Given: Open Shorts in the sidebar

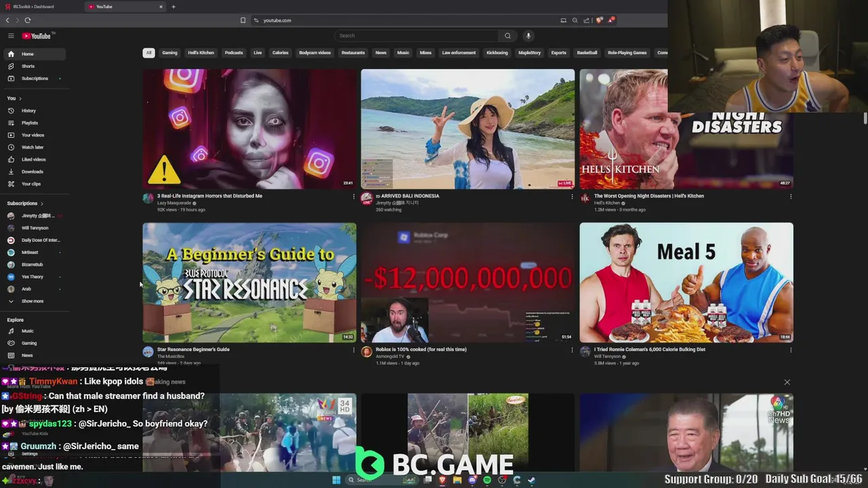Looking at the screenshot, I should (x=35, y=66).
